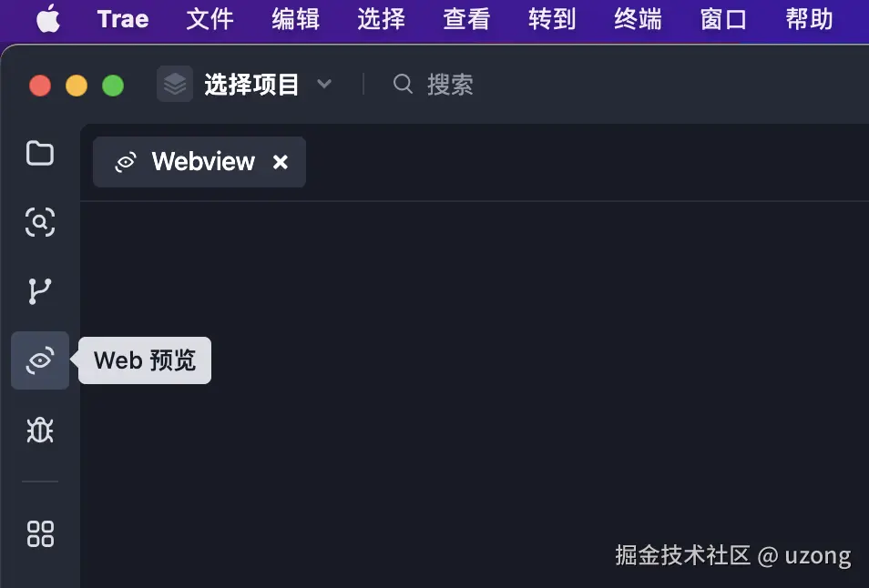869x588 pixels.
Task: Expand the 选择项目 dropdown chevron
Action: [324, 84]
